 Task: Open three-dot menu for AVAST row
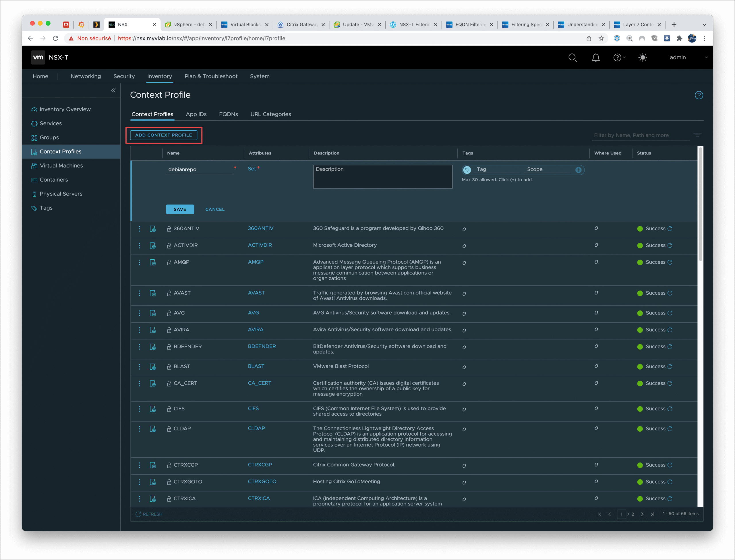(139, 293)
